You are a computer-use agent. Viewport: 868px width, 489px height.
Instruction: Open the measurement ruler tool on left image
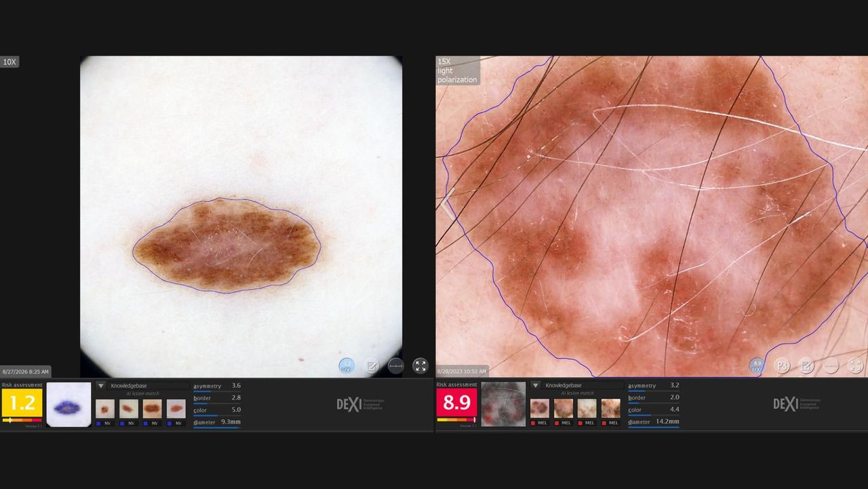(396, 366)
